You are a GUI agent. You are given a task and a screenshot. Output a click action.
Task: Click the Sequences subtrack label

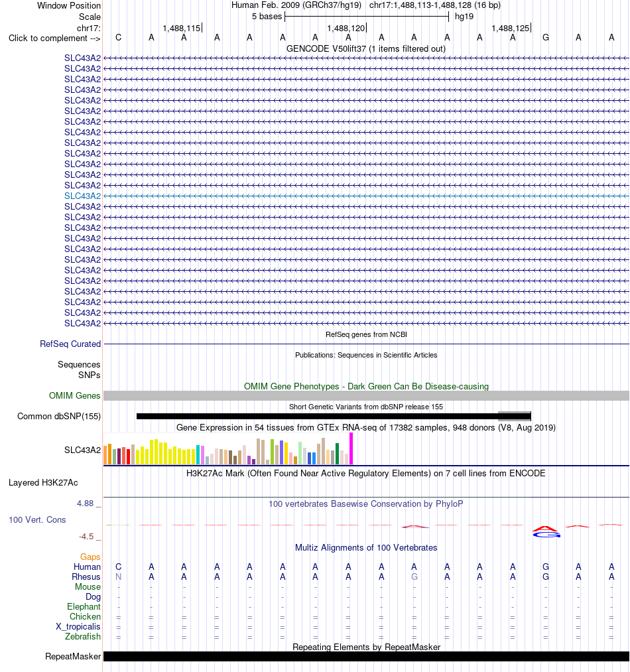[80, 364]
